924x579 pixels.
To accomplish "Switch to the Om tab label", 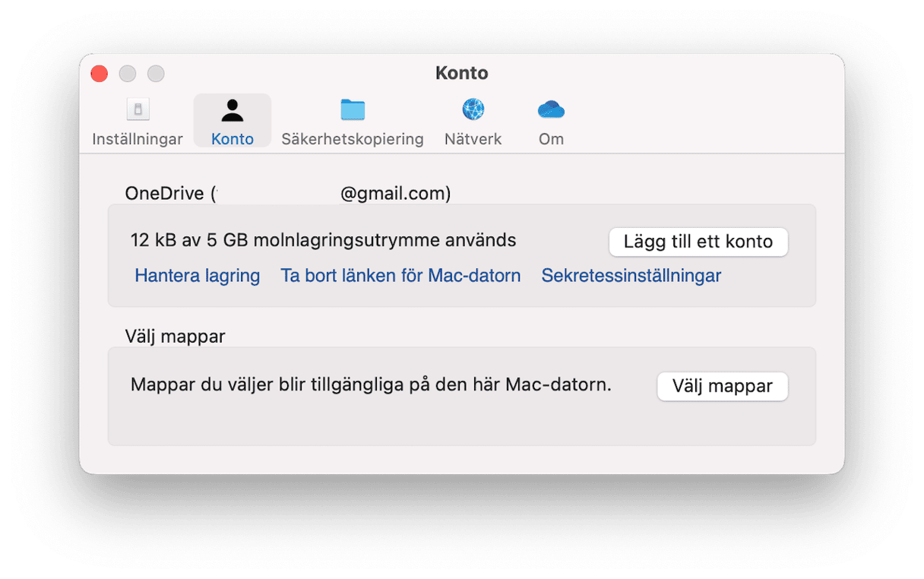I will 551,139.
